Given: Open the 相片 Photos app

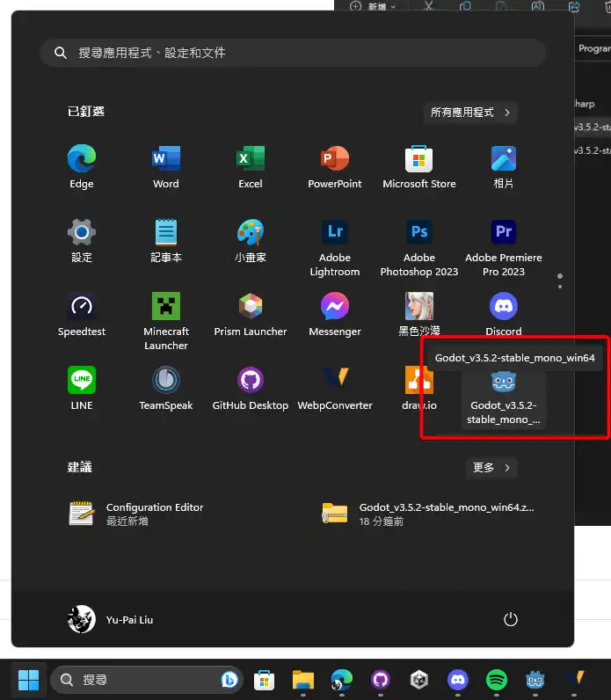Looking at the screenshot, I should click(504, 166).
